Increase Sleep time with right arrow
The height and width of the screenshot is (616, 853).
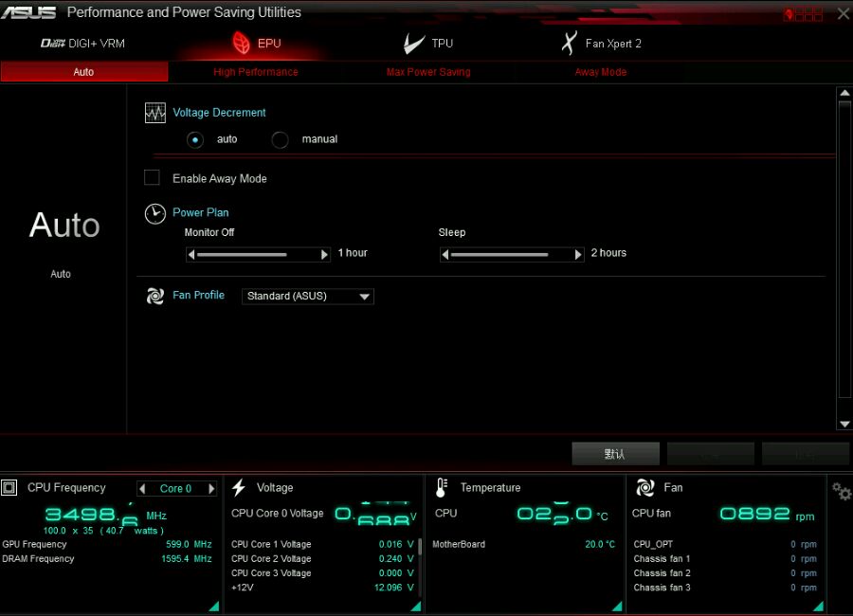578,254
